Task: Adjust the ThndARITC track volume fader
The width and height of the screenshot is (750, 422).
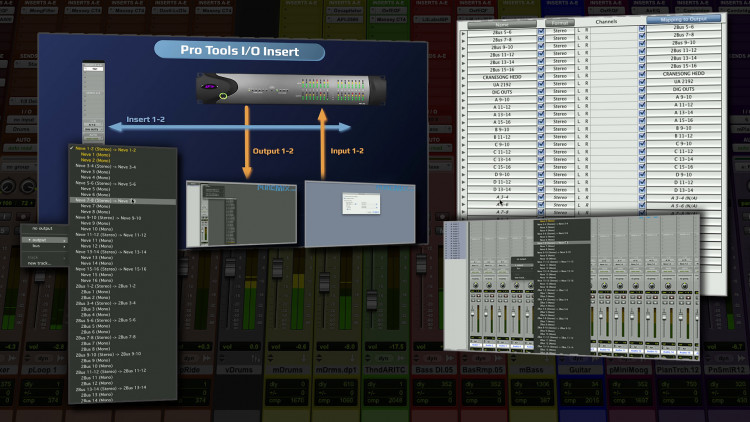Action: (x=372, y=300)
